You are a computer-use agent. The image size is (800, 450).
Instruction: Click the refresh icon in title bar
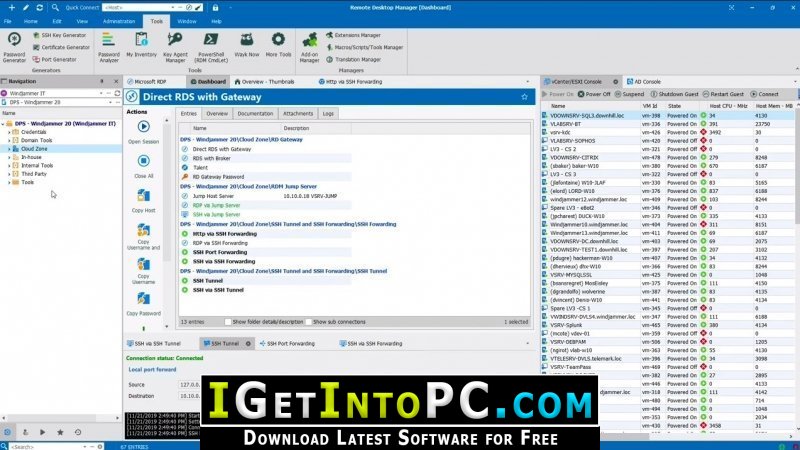click(x=39, y=8)
